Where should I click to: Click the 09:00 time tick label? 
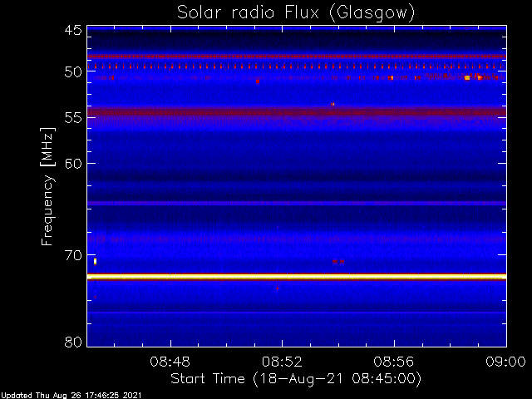(505, 362)
